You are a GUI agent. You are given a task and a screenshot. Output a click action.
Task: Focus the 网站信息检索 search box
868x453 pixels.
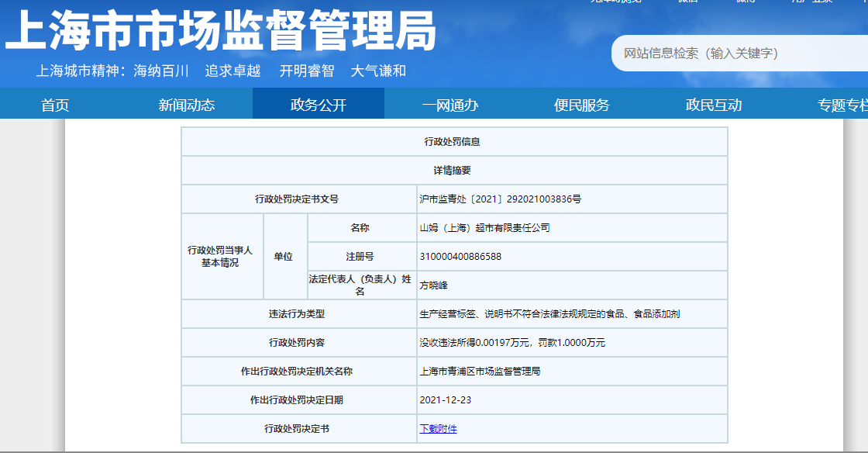click(736, 54)
